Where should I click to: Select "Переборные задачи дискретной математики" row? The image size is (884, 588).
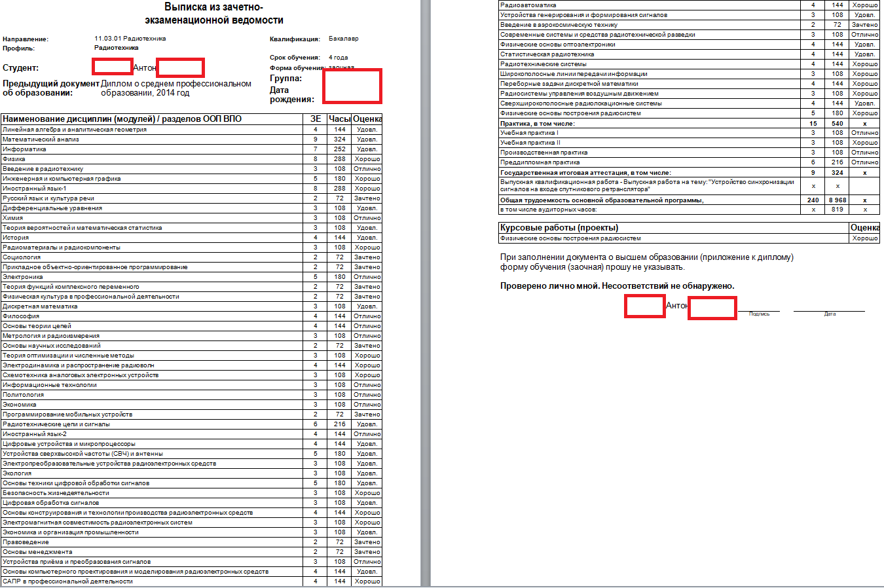pos(689,84)
